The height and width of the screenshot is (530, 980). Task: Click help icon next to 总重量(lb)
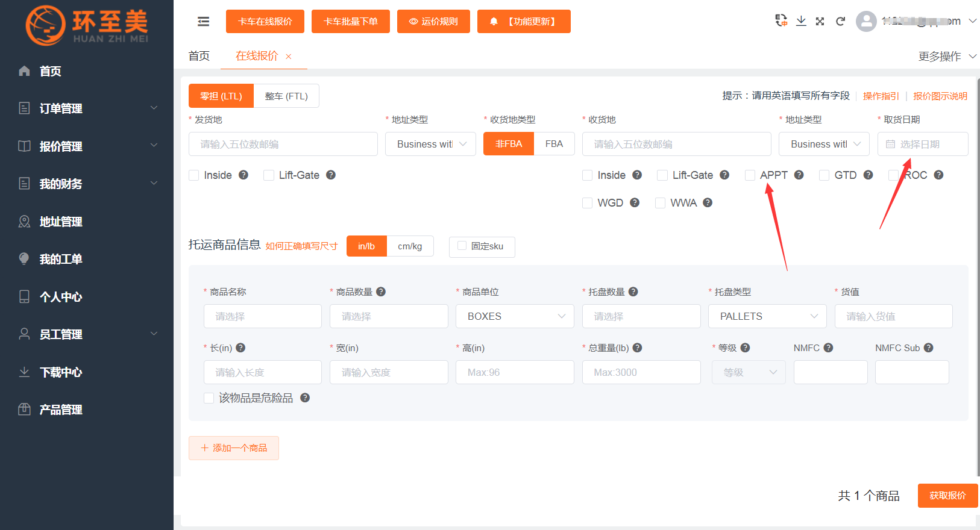click(x=638, y=348)
